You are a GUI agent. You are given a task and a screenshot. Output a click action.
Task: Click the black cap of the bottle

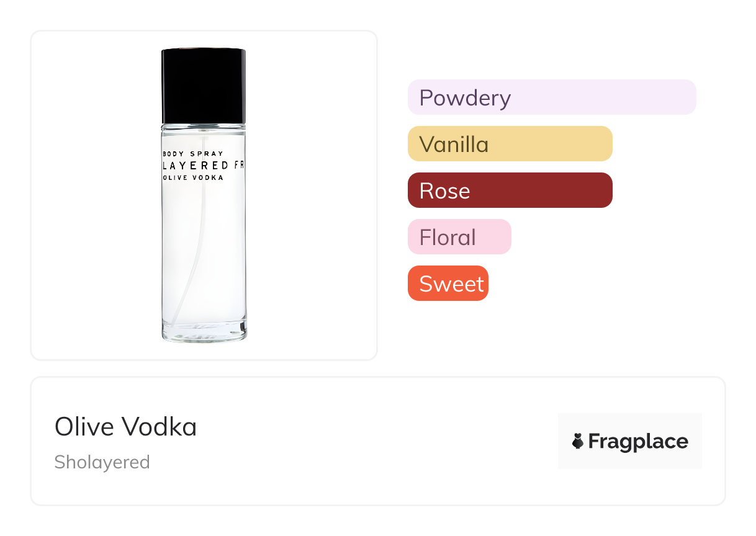(x=204, y=85)
